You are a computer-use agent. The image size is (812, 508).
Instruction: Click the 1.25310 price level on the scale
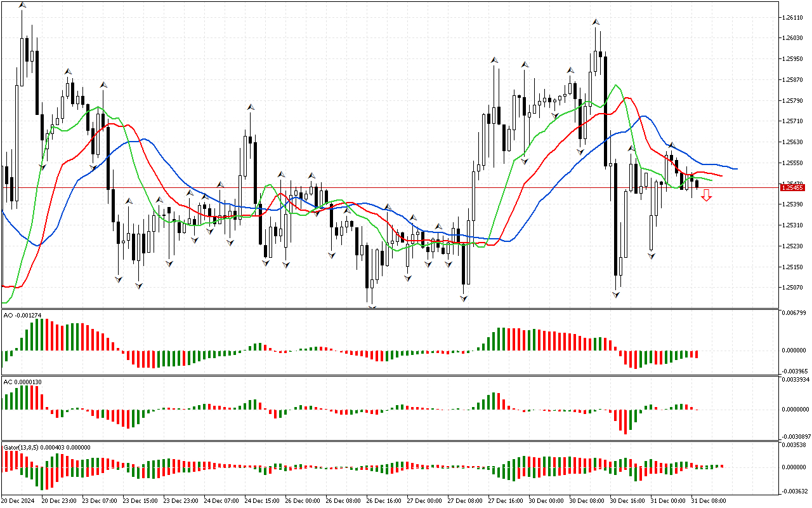794,225
